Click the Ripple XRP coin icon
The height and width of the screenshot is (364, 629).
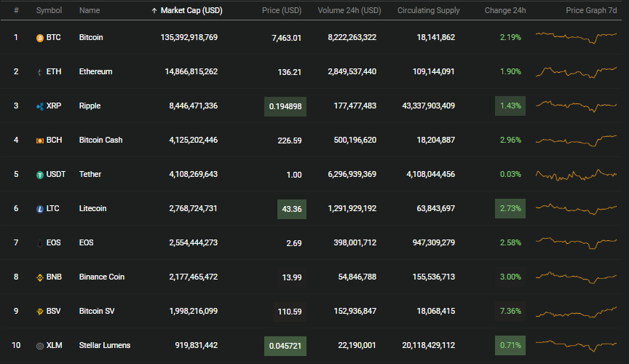tap(40, 106)
